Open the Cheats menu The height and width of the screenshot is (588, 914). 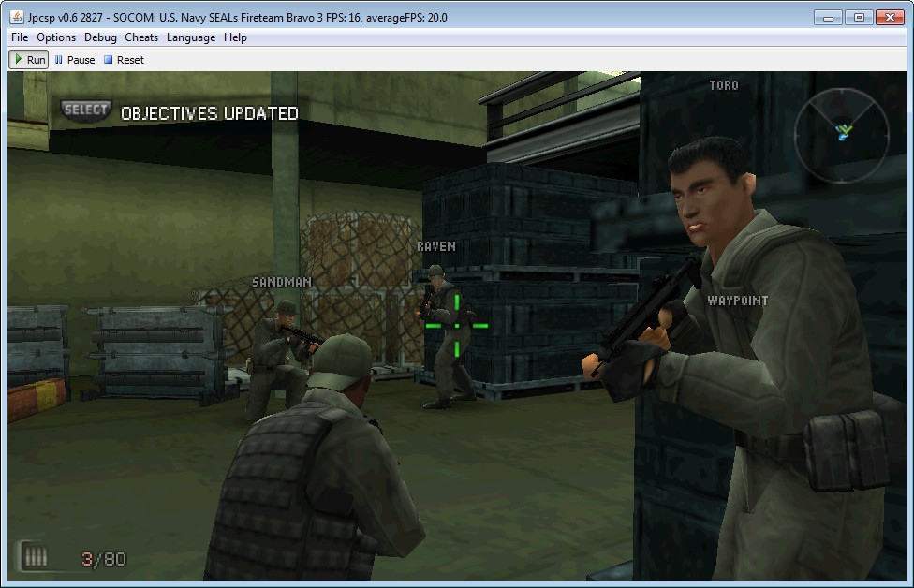pos(141,37)
